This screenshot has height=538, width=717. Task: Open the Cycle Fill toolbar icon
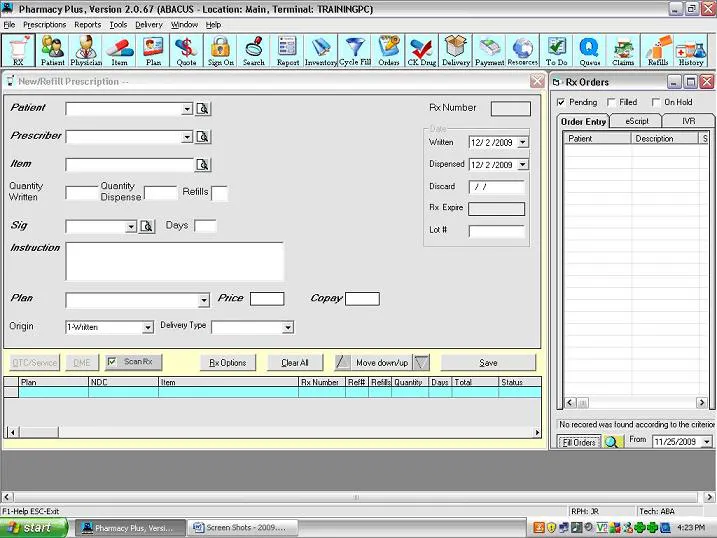tap(355, 50)
